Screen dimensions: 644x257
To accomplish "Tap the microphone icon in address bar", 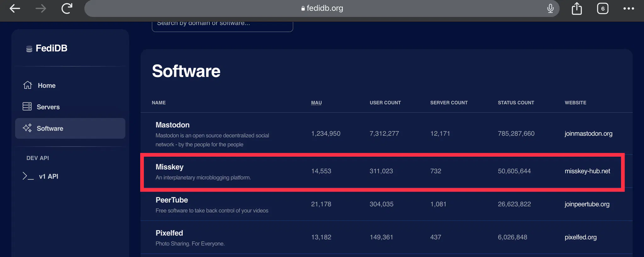I will pos(550,9).
